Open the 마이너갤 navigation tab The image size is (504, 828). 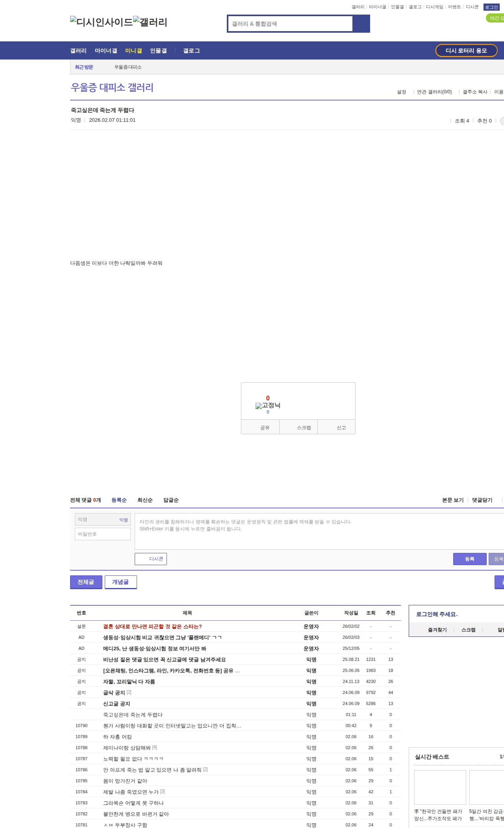[106, 51]
